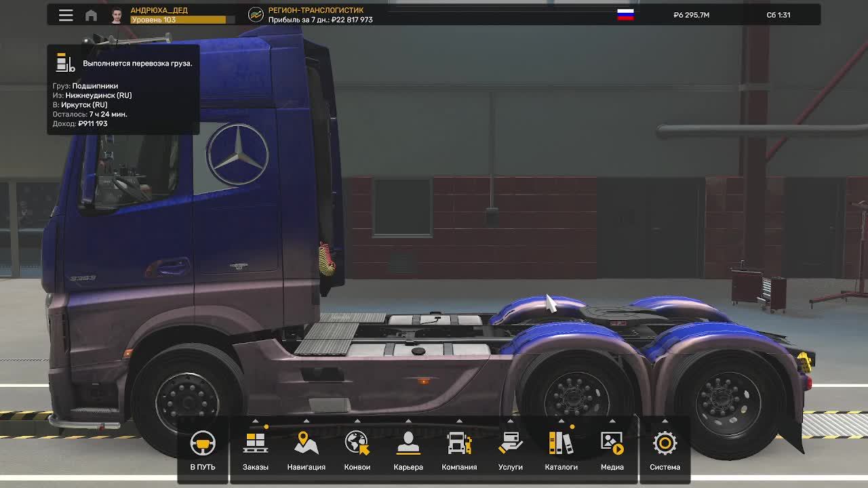Screen dimensions: 868x488
Task: Open the Каталоги books icon
Action: pyautogui.click(x=561, y=443)
